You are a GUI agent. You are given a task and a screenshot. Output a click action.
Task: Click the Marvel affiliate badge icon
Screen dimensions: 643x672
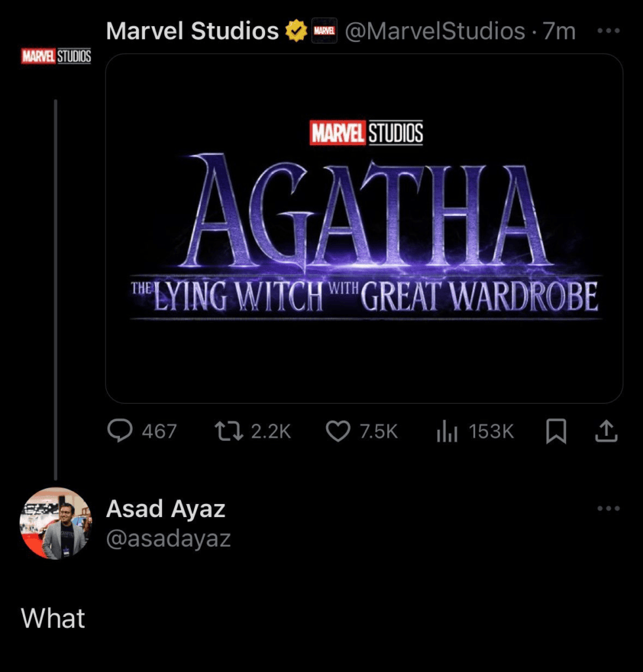point(324,31)
